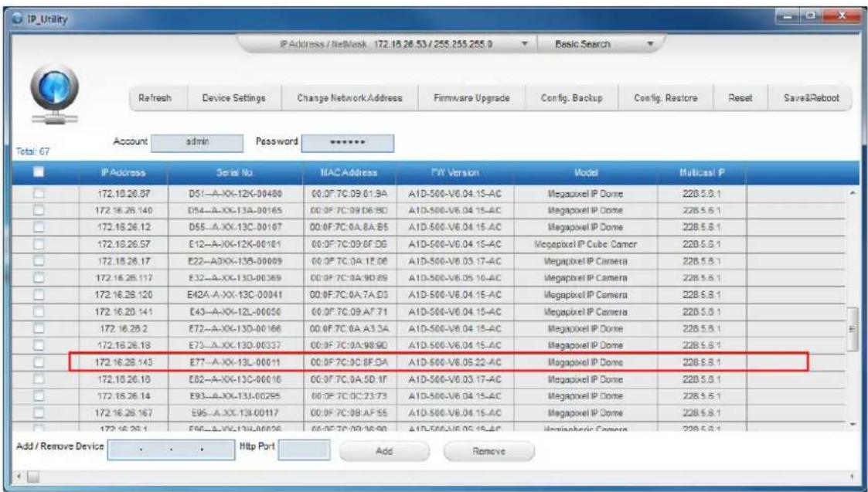Click Save&Reboot
Screen dimensions: 868x492
(811, 98)
